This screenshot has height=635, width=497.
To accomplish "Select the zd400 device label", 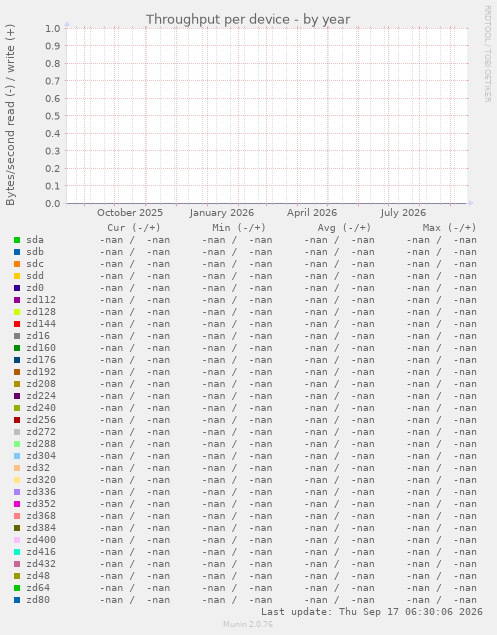I will [41, 540].
